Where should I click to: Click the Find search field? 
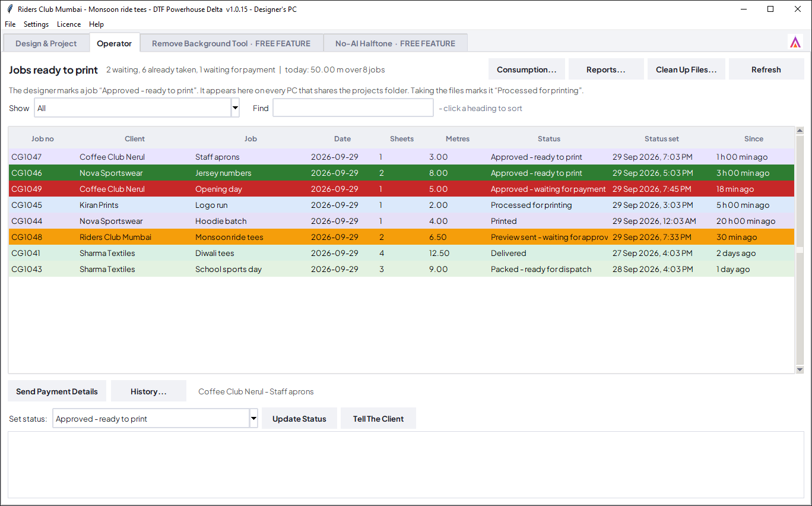(x=353, y=108)
